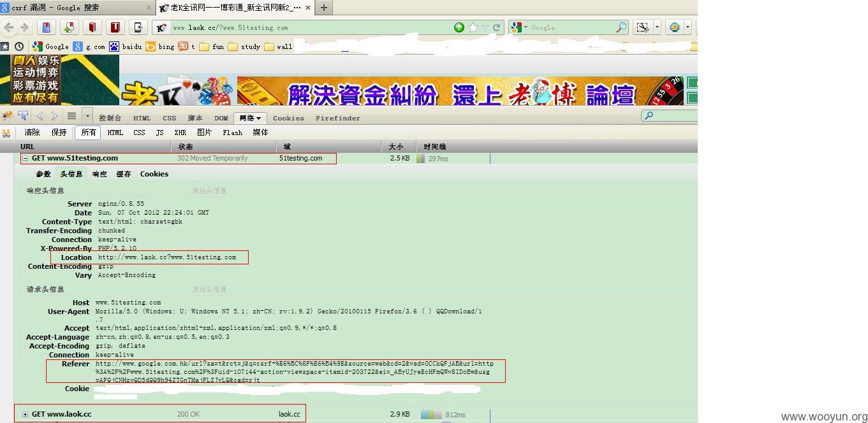
Task: Filter network by JS
Action: point(159,133)
